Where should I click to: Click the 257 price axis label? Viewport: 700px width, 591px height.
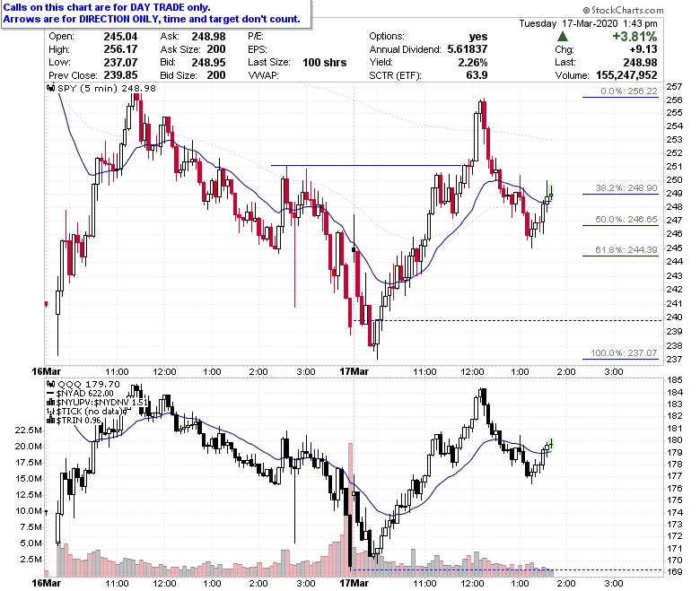(x=674, y=86)
